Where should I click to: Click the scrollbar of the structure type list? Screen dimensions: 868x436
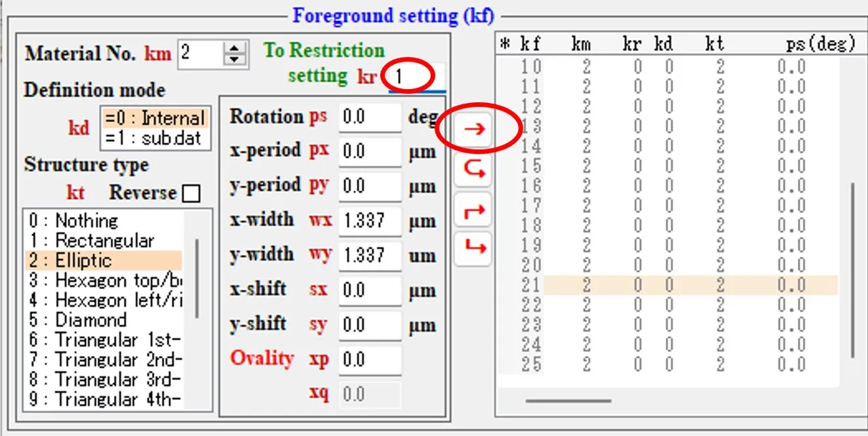tap(197, 279)
